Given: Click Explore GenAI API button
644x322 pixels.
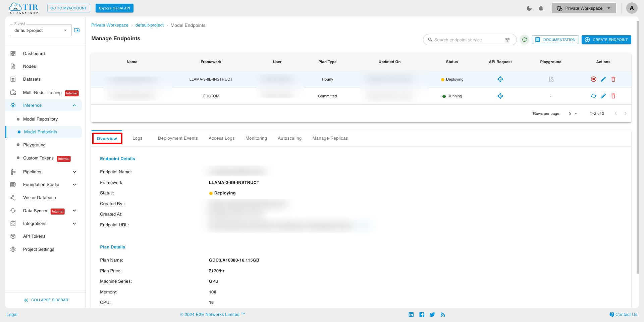Looking at the screenshot, I should click(114, 8).
